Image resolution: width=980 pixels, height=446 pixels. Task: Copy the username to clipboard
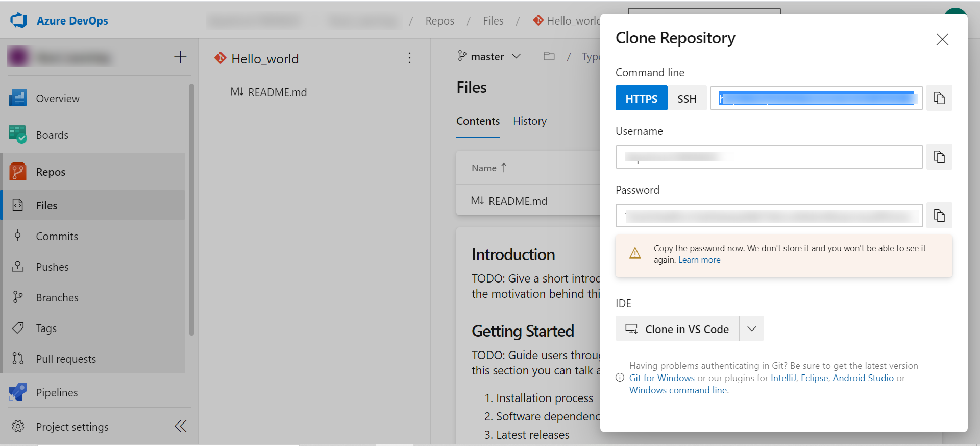coord(939,157)
